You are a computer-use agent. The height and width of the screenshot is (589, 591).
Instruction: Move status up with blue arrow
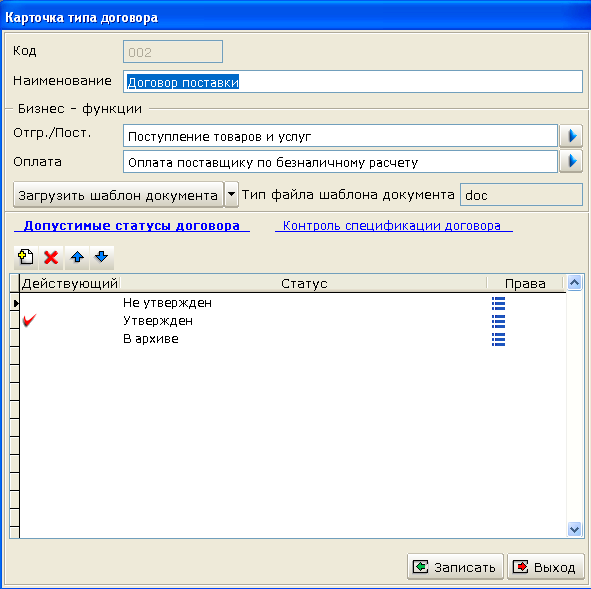77,257
